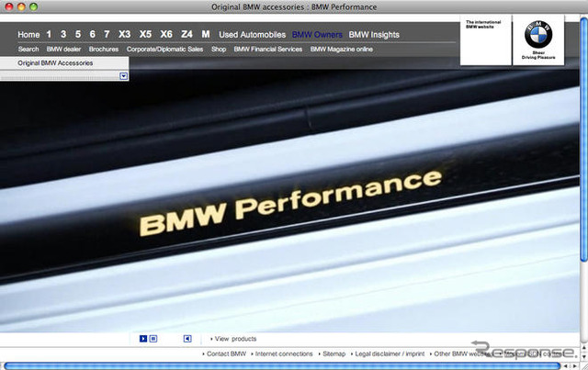Click the BMW roundel logo
Image resolution: width=588 pixels, height=370 pixels.
point(538,35)
